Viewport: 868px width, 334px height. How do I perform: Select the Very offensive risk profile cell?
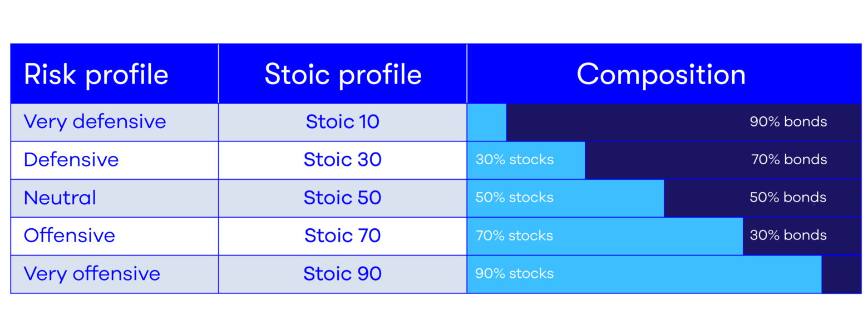pos(92,273)
